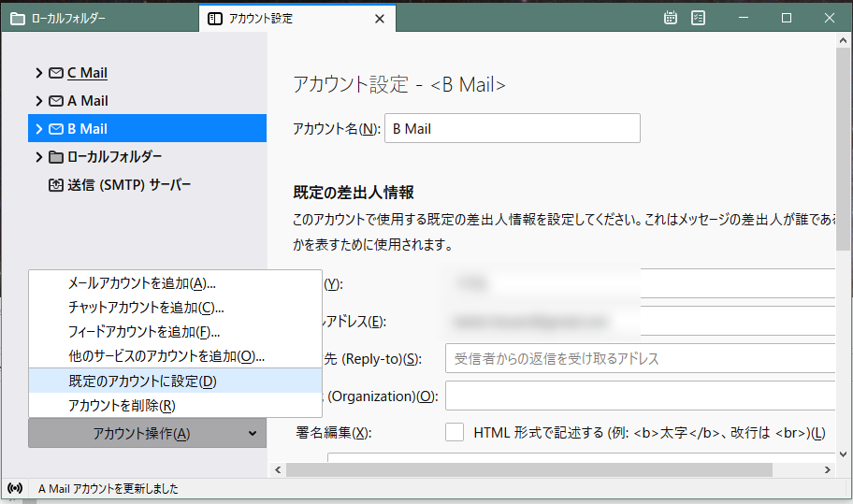Select C Mail account in sidebar
Viewport: 853px width, 504px height.
tap(147, 73)
